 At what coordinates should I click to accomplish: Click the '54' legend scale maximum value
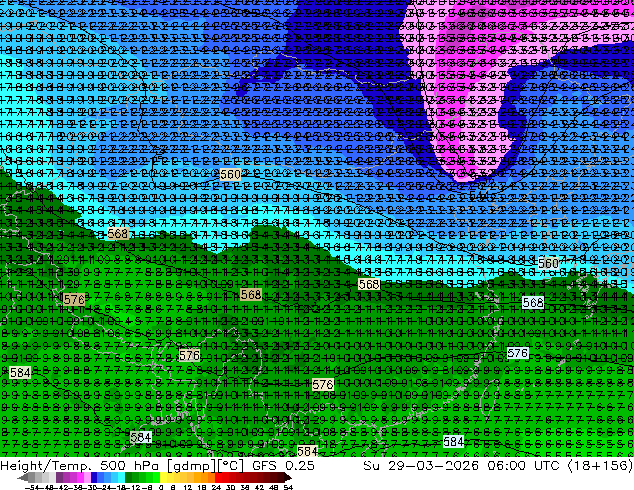[x=288, y=487]
